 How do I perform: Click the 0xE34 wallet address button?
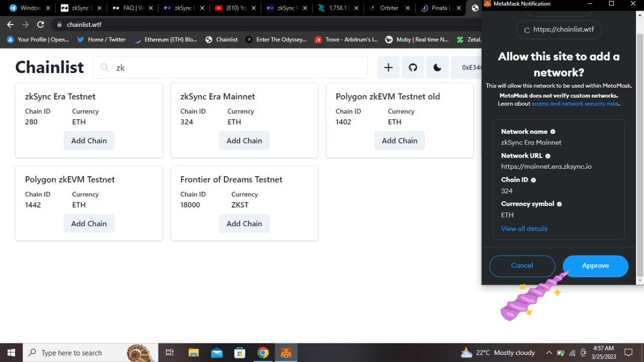(467, 68)
